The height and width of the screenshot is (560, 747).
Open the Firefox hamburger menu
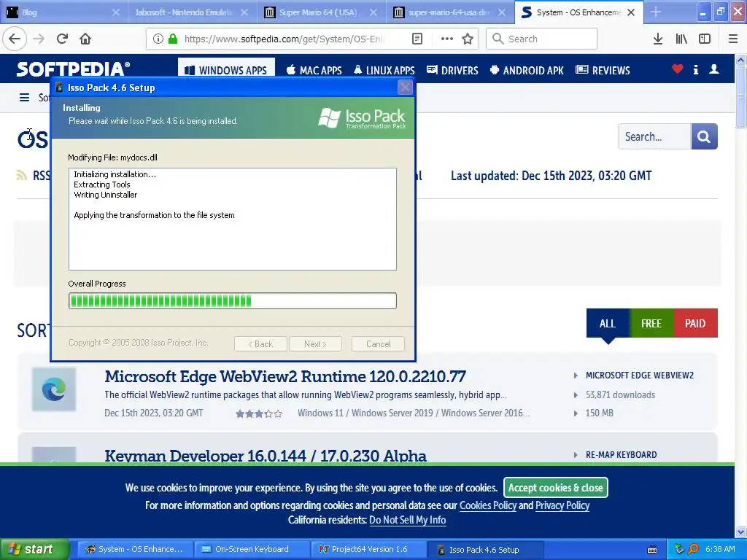pos(733,39)
